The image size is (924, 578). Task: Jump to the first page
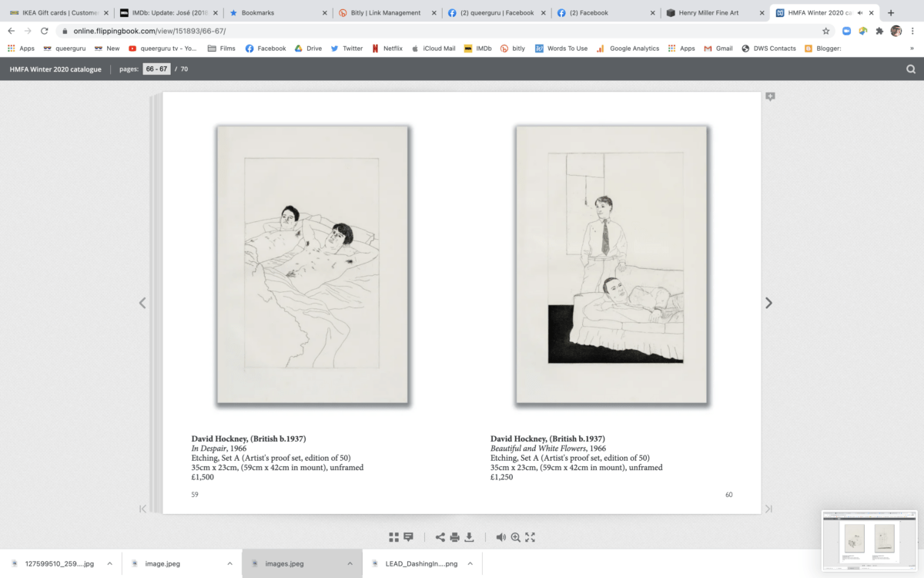[x=142, y=509]
